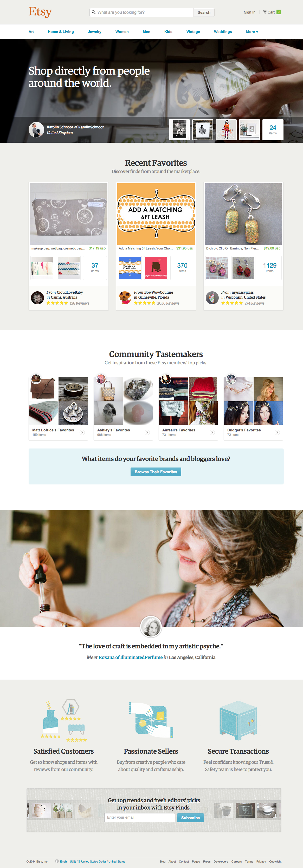Open CloudLoveBaby shop avatar
303x868 pixels.
(x=37, y=298)
